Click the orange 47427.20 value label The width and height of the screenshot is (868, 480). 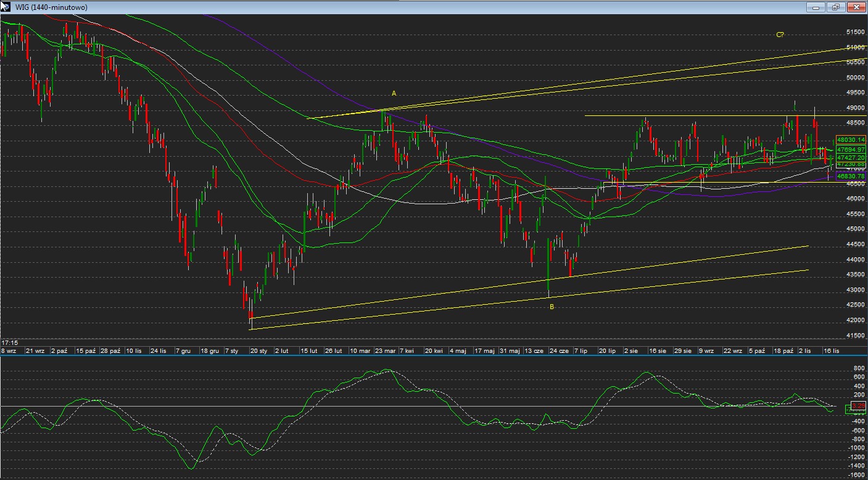[851, 158]
